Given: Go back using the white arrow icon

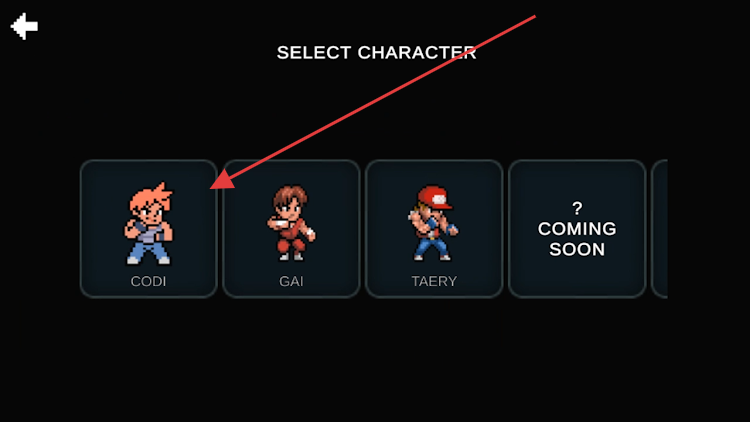Looking at the screenshot, I should click(x=24, y=26).
